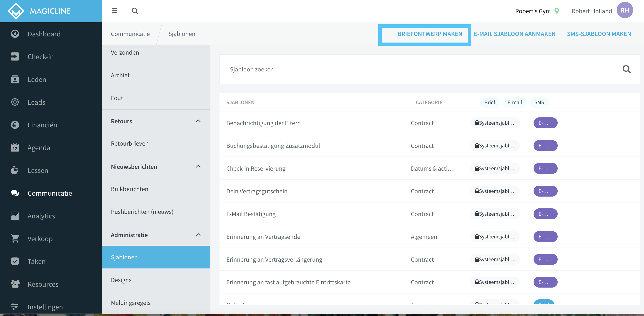
Task: Toggle the SMS filter chip
Action: click(x=539, y=102)
